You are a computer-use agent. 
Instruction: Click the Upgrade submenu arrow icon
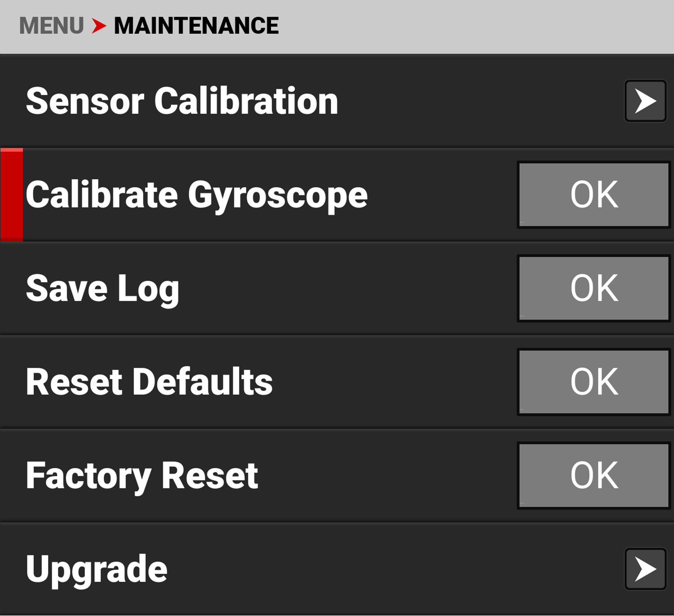645,569
